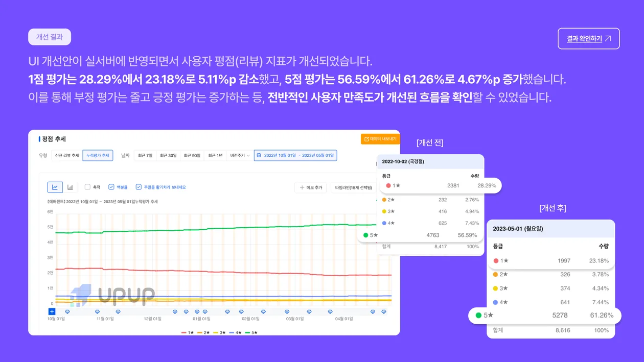The height and width of the screenshot is (362, 644).
Task: Click the 8,417 total in the before tooltip
Action: pyautogui.click(x=441, y=247)
